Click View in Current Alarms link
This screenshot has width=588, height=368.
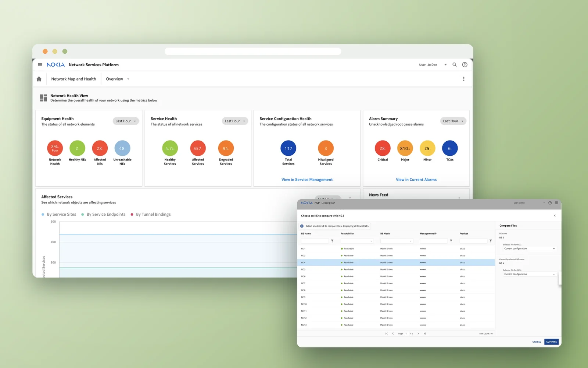(416, 180)
